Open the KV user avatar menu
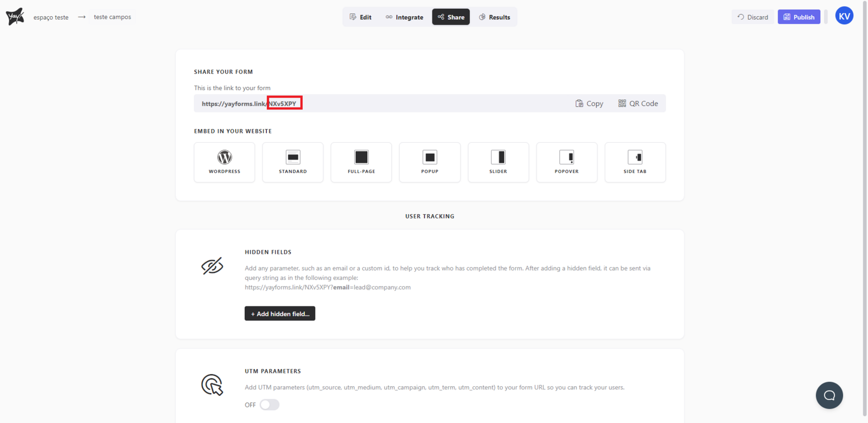Image resolution: width=868 pixels, height=423 pixels. point(844,16)
